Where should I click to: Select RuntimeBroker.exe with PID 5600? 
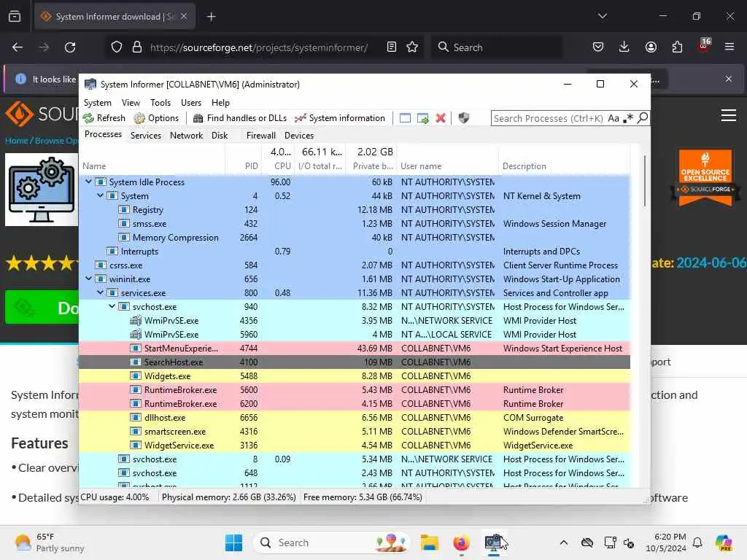point(355,389)
